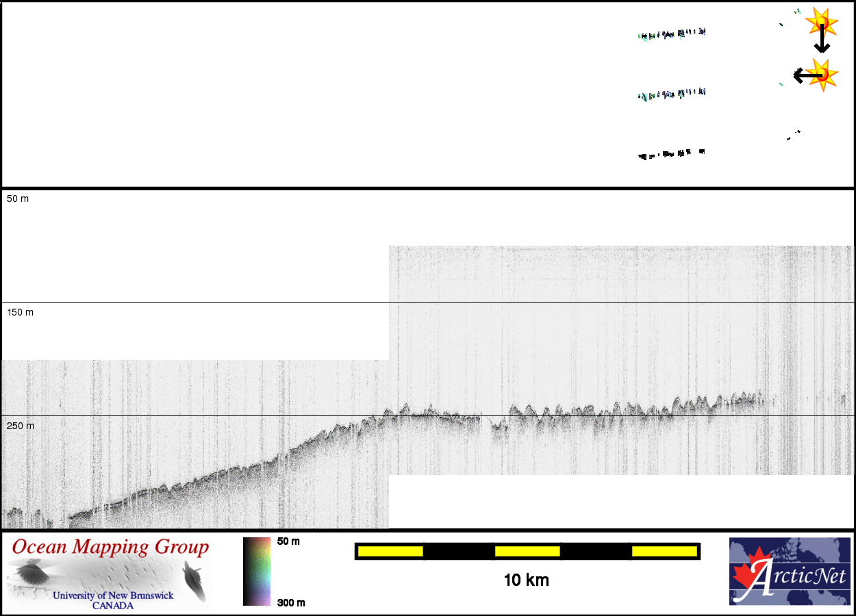Screen dimensions: 856x616
Task: Click the rightmost yellow segment of scale bar
Action: click(x=664, y=551)
